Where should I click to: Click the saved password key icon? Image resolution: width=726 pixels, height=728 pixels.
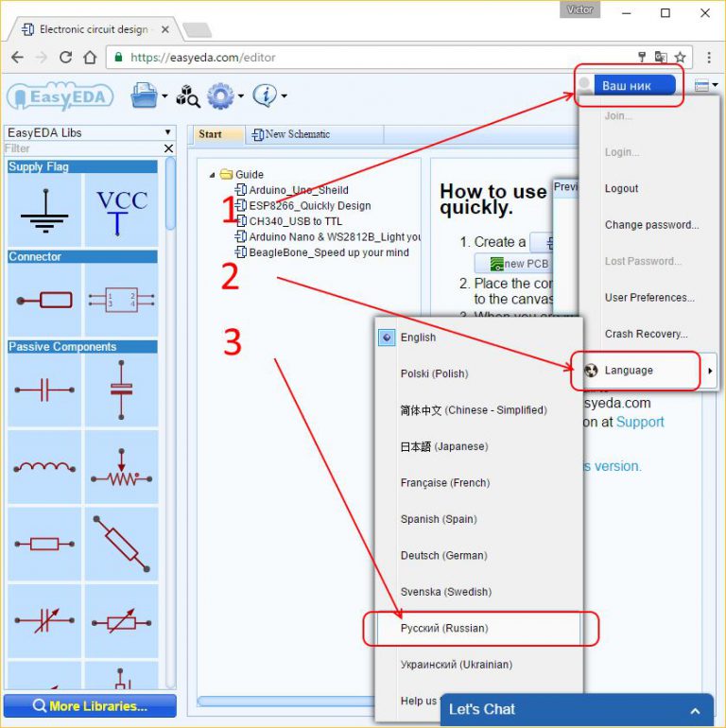pyautogui.click(x=642, y=57)
